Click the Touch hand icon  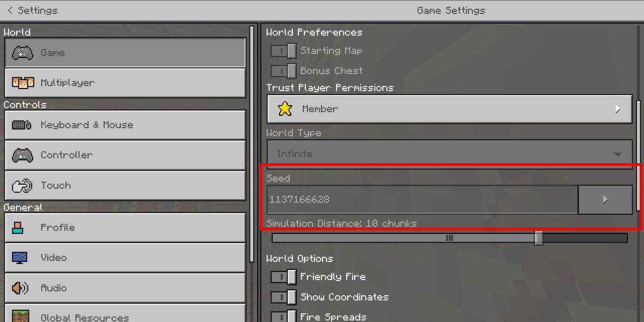coord(23,186)
